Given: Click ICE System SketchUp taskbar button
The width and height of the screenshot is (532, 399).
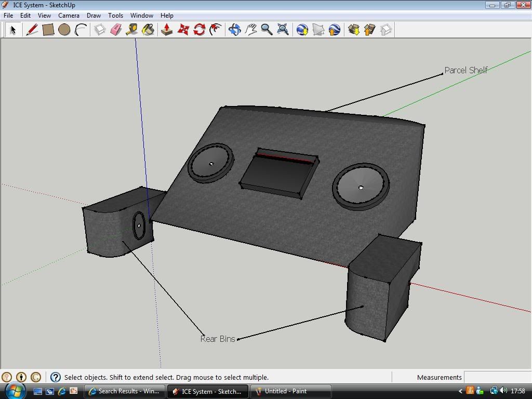Looking at the screenshot, I should coord(208,391).
